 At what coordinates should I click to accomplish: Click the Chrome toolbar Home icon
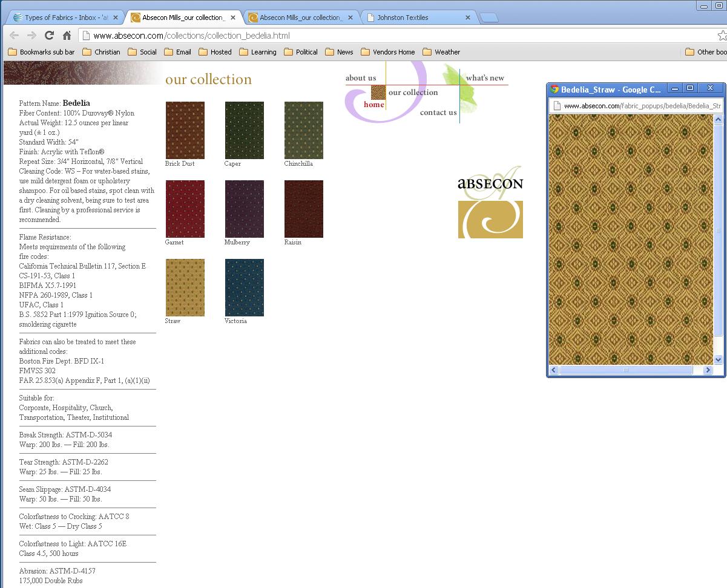pos(67,36)
